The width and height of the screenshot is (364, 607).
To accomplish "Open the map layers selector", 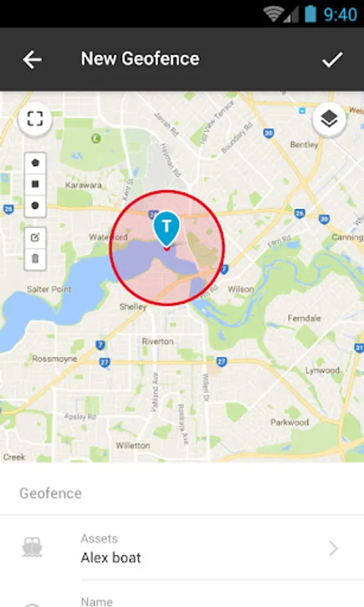I will pos(329,119).
